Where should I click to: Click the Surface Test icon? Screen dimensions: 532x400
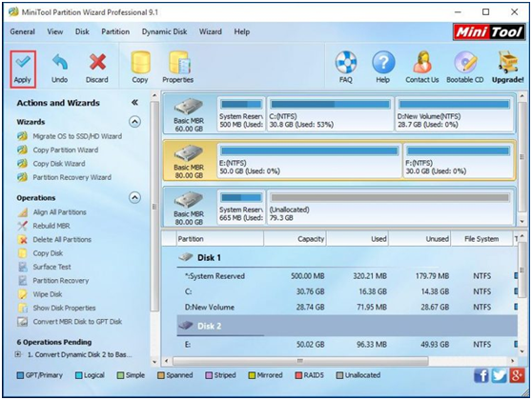click(23, 267)
